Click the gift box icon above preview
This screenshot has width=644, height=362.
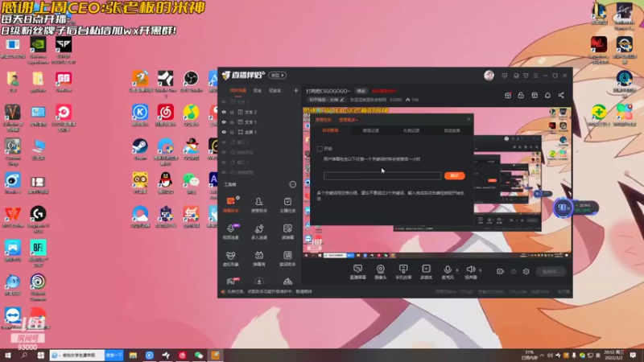[x=508, y=95]
